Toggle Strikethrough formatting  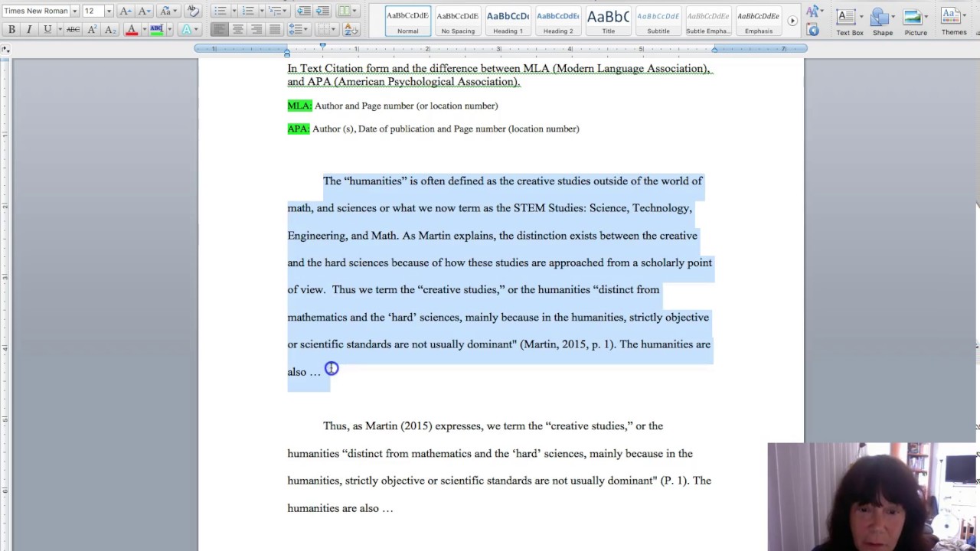pyautogui.click(x=73, y=29)
